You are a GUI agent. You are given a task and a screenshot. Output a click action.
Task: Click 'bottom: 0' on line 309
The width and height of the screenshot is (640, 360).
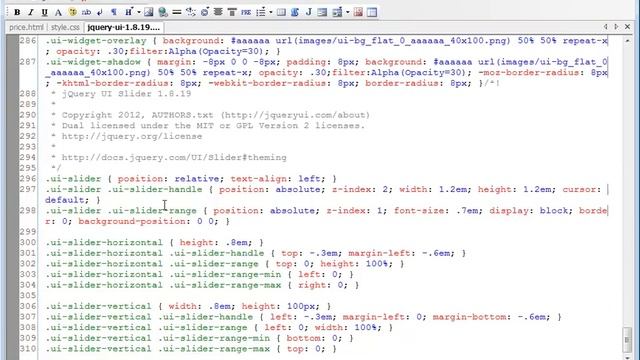(x=313, y=338)
